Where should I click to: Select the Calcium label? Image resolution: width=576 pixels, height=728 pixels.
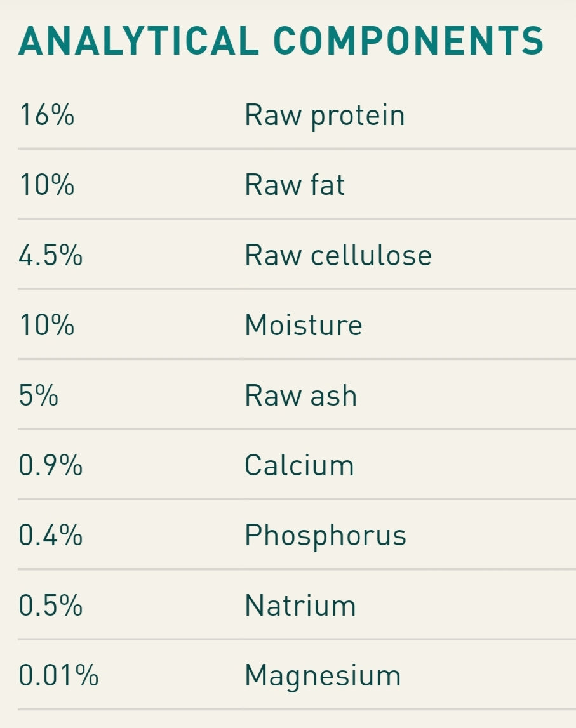(299, 466)
